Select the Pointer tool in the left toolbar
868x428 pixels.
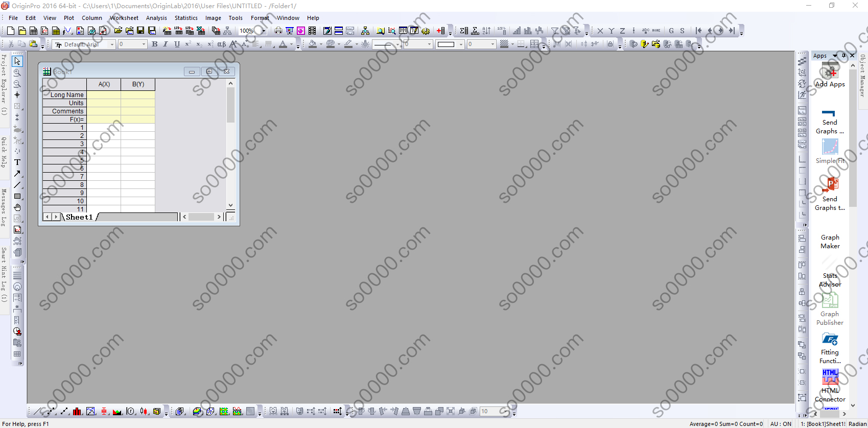point(17,61)
